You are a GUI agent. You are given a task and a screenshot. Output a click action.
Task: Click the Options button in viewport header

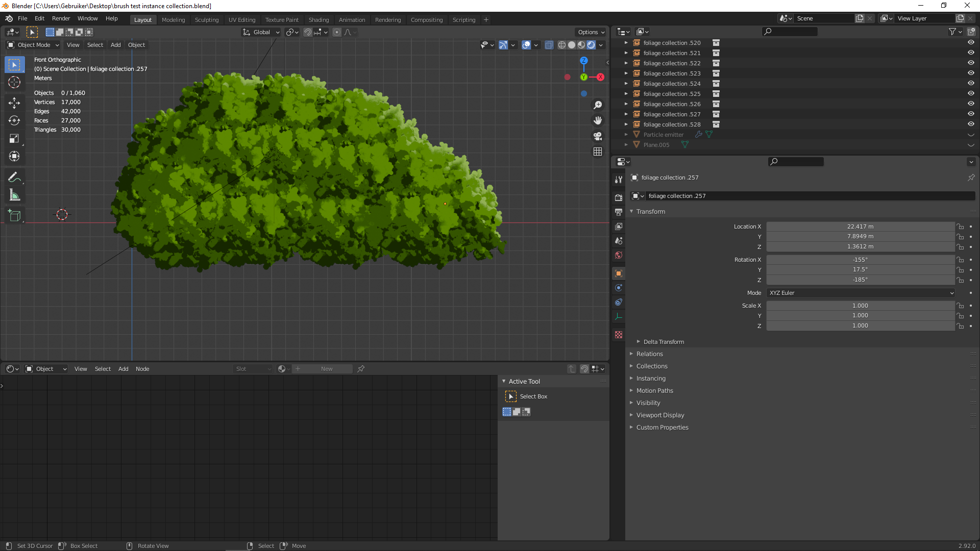(x=591, y=32)
